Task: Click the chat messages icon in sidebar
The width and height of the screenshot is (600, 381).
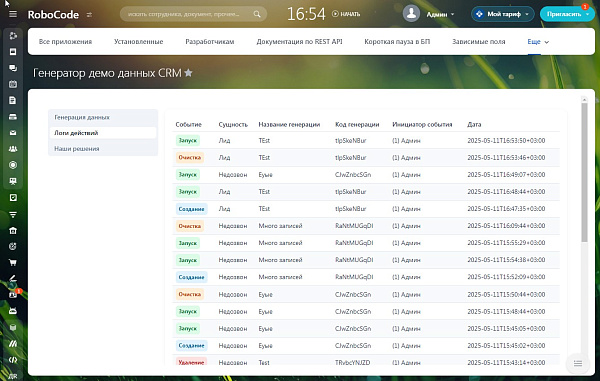Action: [x=13, y=68]
